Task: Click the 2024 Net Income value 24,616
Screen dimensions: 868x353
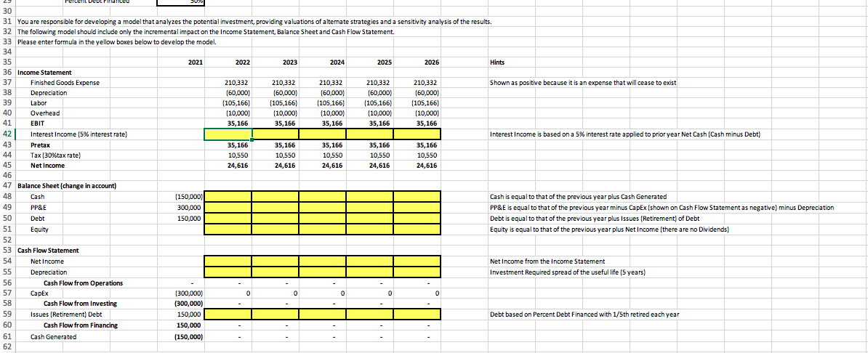Action: pyautogui.click(x=334, y=166)
